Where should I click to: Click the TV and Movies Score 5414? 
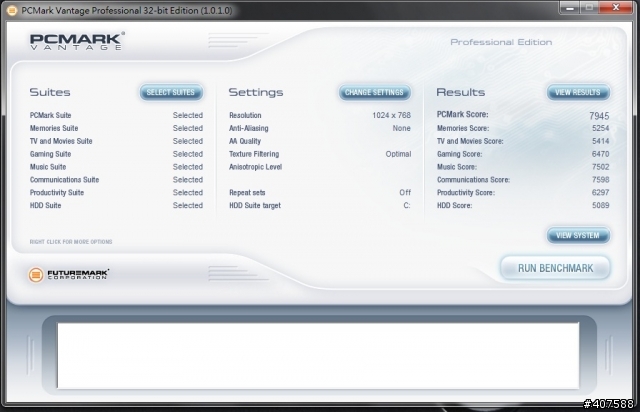(x=600, y=141)
